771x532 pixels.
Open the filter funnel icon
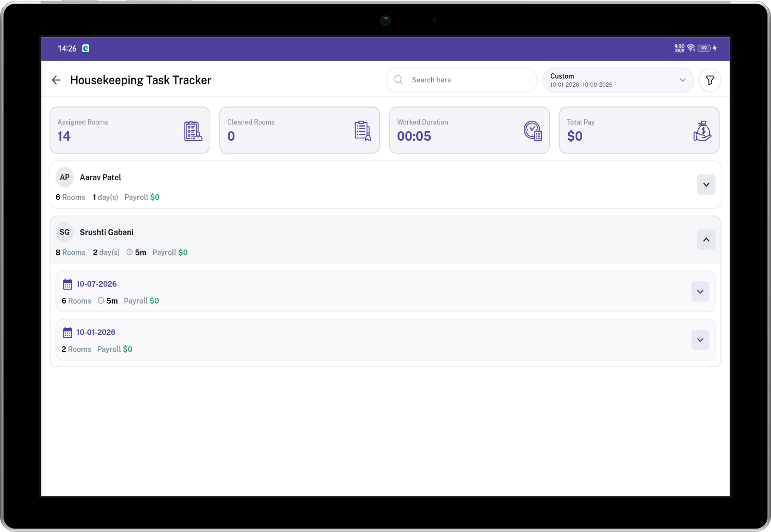[710, 80]
